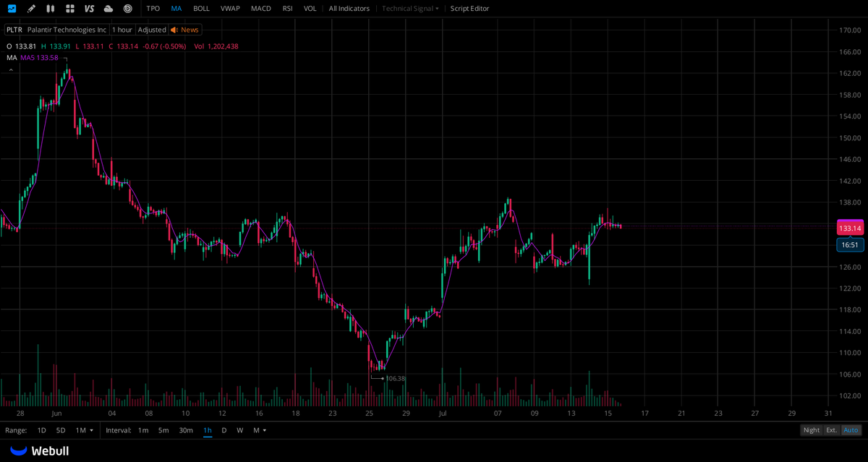
Task: Click the VS compare icon
Action: [89, 9]
